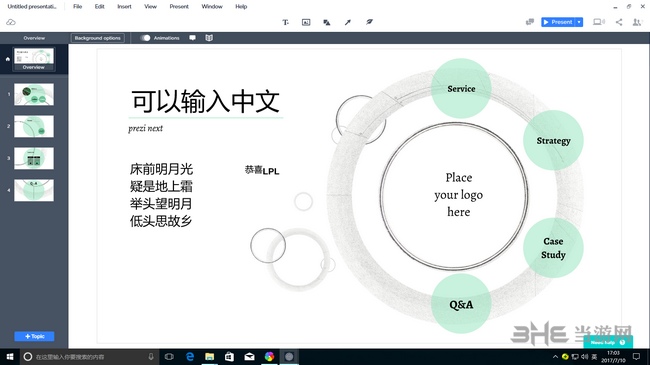This screenshot has height=365, width=650.
Task: Expand the system tray hidden icons chevron
Action: [555, 357]
